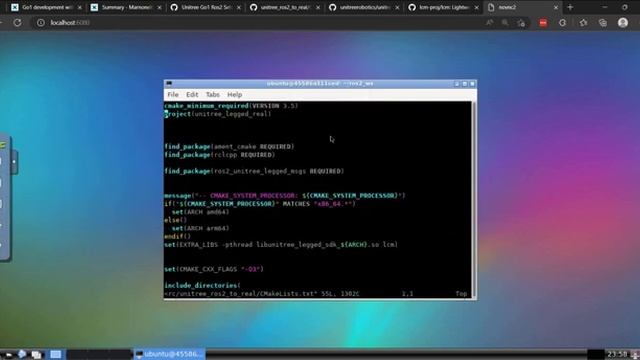The height and width of the screenshot is (360, 640).
Task: Open browser Collections icon
Action: (x=603, y=23)
